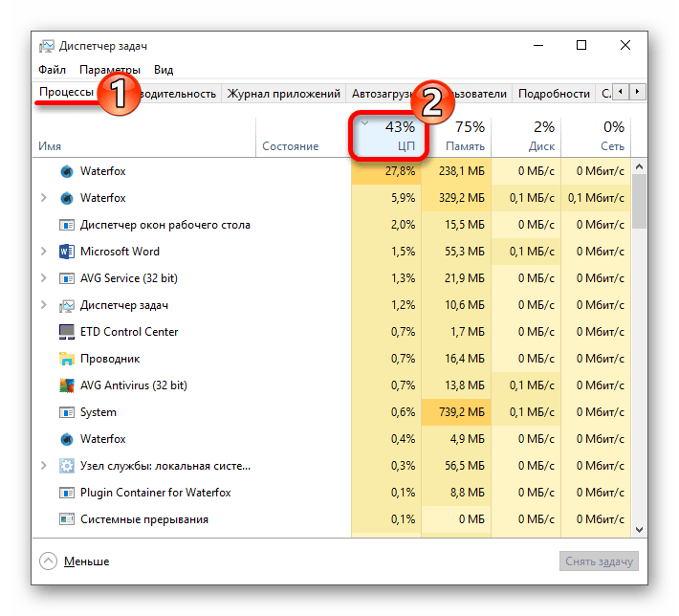Click the 739,2 МБ memory cell
679x616 pixels.
pyautogui.click(x=456, y=412)
